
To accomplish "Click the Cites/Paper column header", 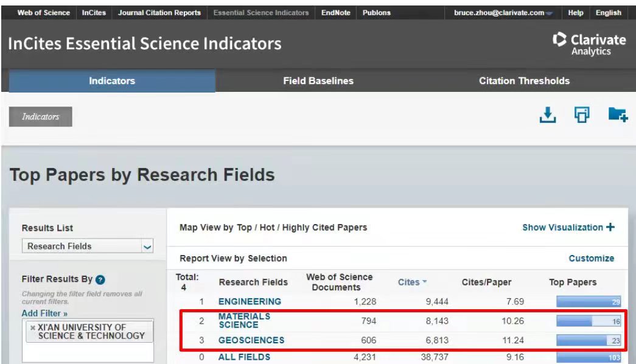I will 486,282.
